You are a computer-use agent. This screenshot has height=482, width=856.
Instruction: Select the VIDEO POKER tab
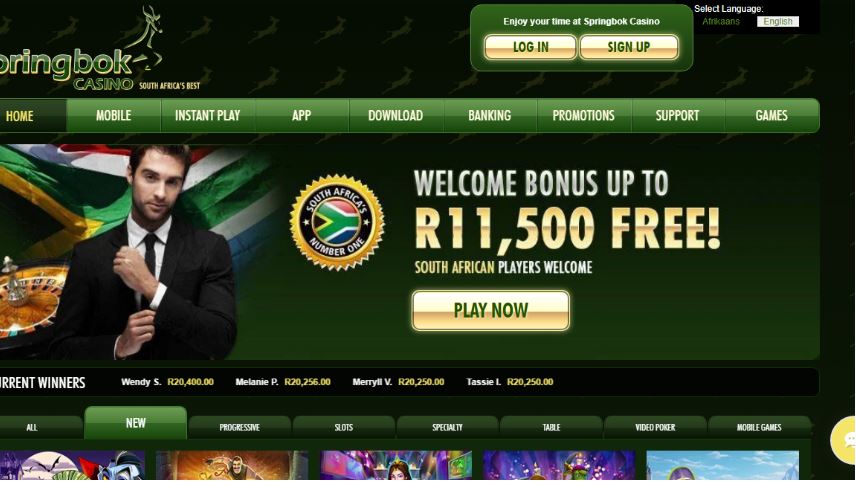pyautogui.click(x=655, y=427)
